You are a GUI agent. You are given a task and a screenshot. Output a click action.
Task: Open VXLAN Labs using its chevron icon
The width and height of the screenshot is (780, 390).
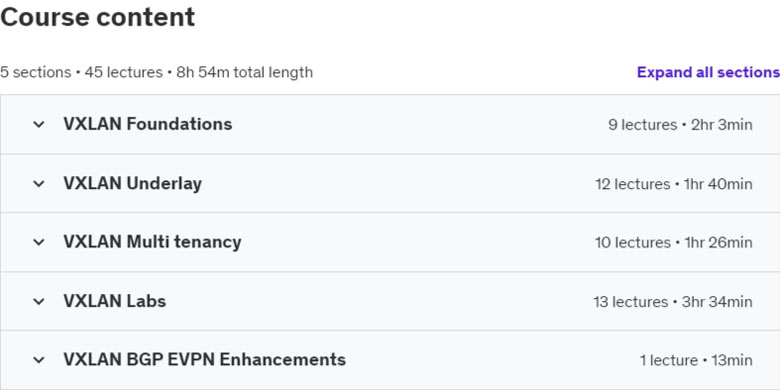tap(39, 301)
